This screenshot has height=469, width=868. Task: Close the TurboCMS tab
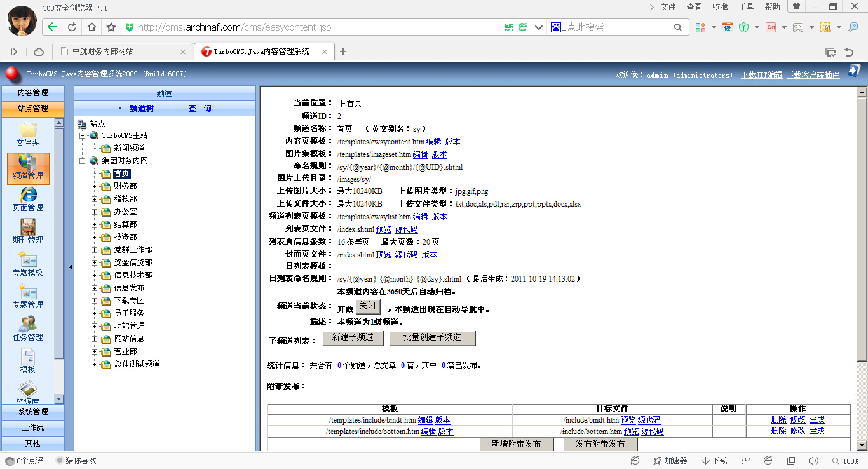click(325, 51)
